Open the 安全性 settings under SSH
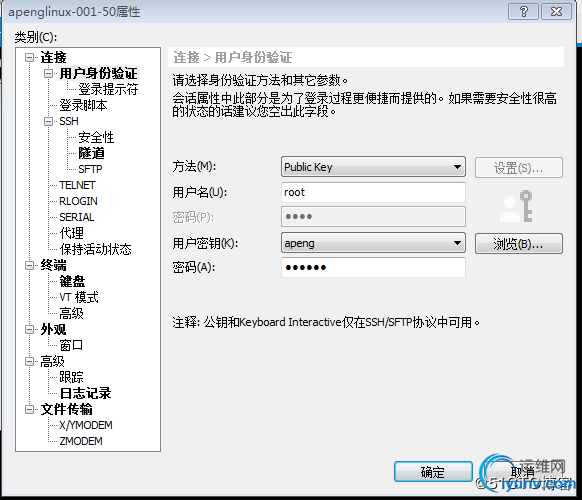The image size is (582, 500). [96, 137]
